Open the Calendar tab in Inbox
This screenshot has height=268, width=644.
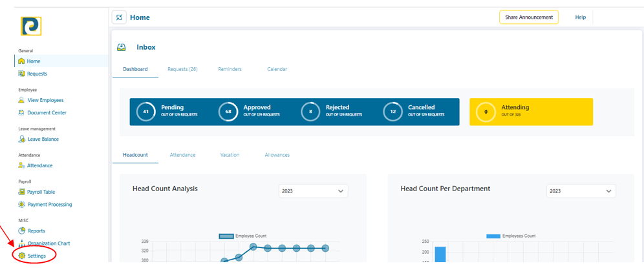277,69
